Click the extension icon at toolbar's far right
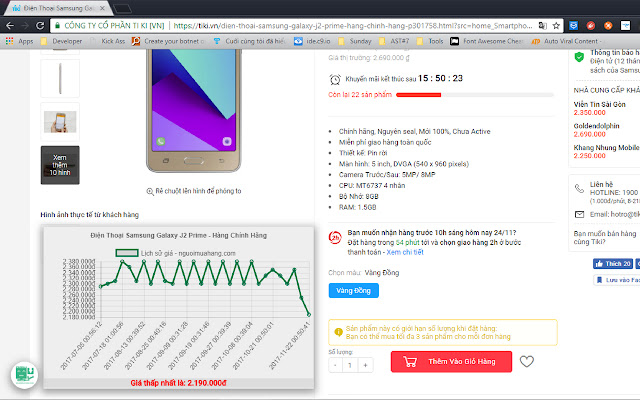640x400 pixels. tap(625, 26)
